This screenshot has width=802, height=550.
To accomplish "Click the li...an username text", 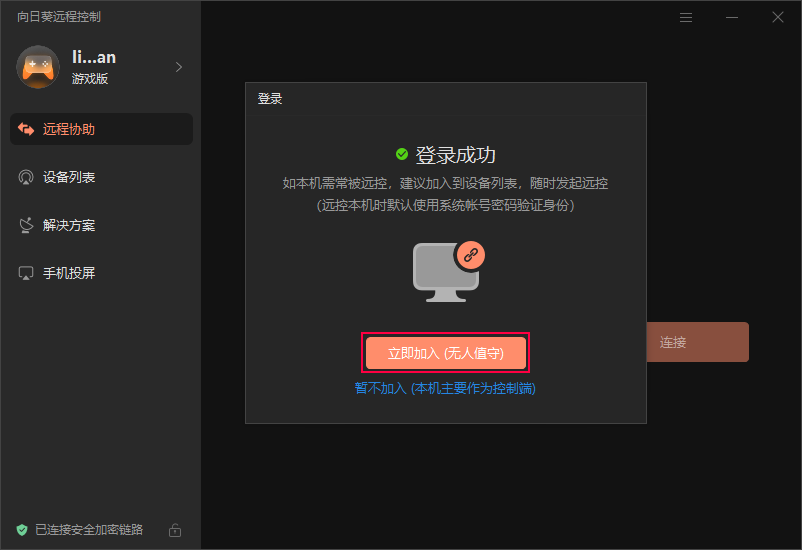I will tap(94, 57).
